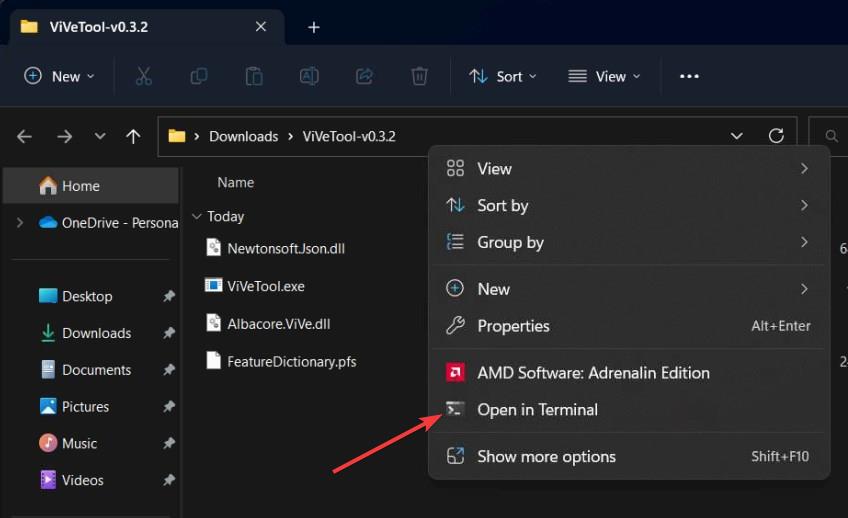Screen dimensions: 848x518
Task: Open Desktop in sidebar
Action: coord(87,296)
